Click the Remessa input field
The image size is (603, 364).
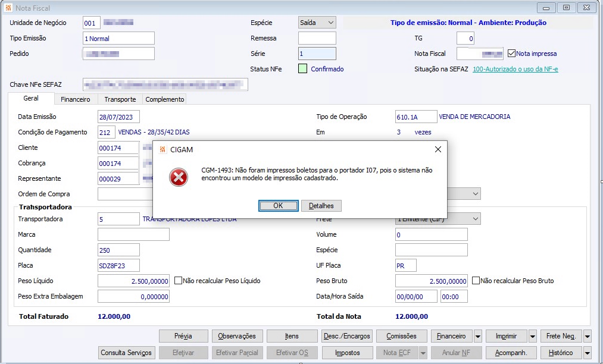coord(317,38)
